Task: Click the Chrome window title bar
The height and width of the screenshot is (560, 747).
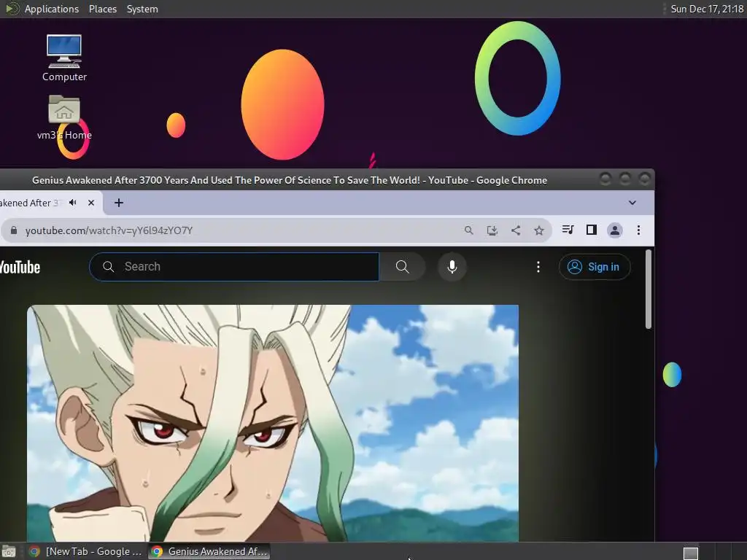Action: [x=289, y=180]
